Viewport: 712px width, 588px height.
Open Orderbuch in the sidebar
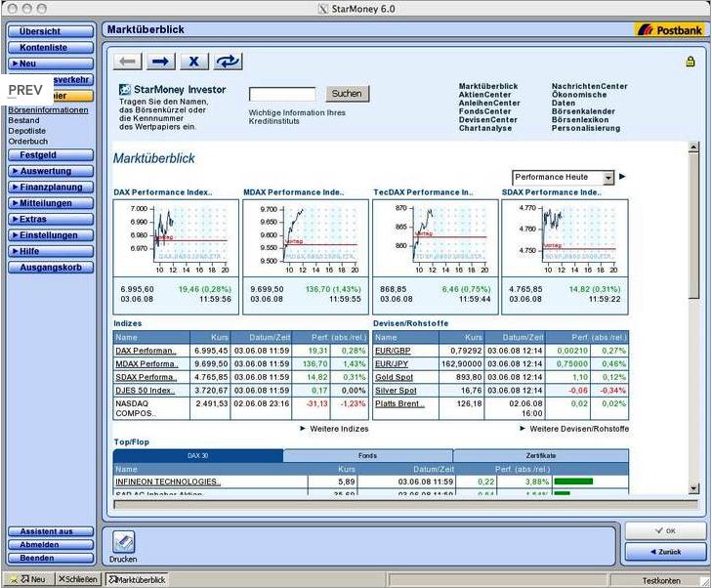point(27,142)
